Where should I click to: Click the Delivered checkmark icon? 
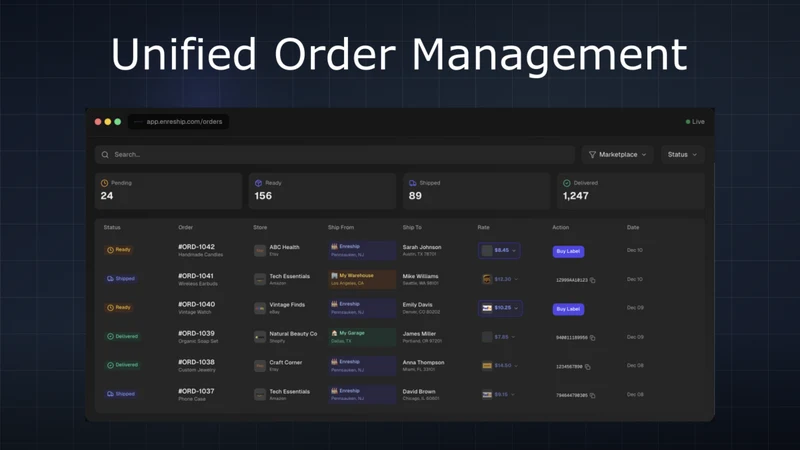click(x=567, y=183)
